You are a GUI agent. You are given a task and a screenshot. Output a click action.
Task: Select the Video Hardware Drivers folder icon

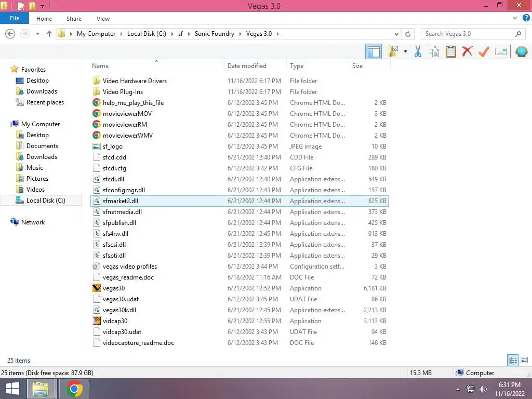point(96,81)
